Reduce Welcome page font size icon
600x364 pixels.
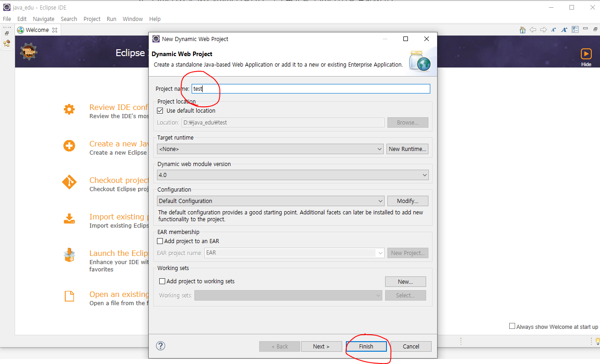click(x=553, y=30)
